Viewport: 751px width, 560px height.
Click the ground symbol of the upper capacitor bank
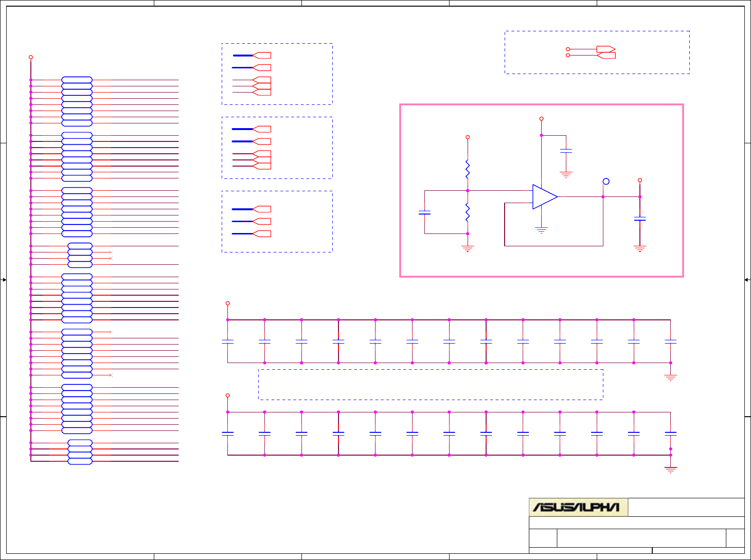670,378
